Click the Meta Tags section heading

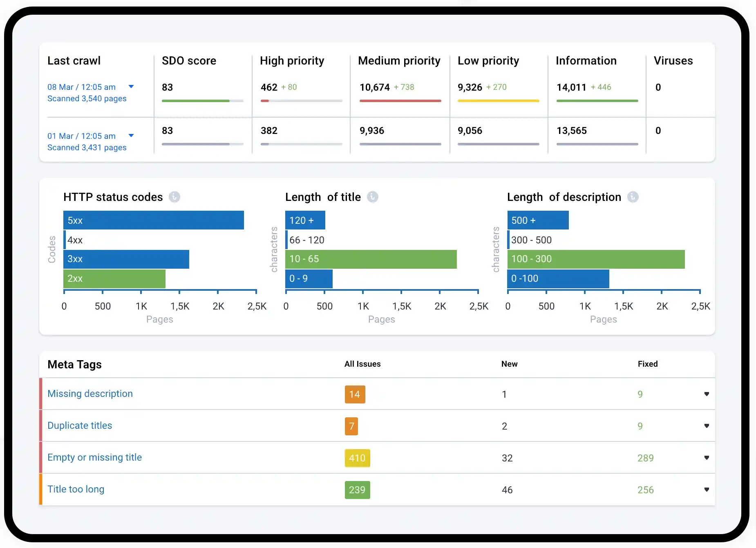pos(74,364)
